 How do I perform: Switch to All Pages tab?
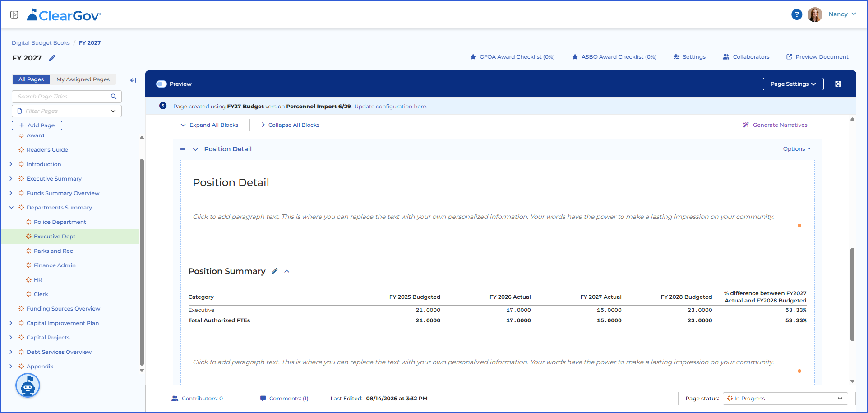(x=31, y=79)
